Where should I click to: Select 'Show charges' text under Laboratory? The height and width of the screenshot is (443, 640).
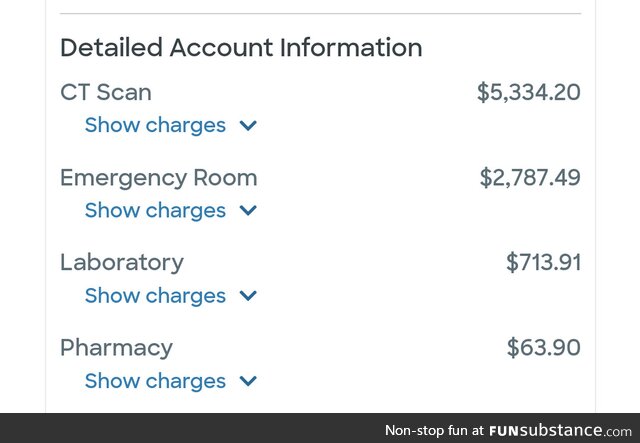pyautogui.click(x=155, y=295)
